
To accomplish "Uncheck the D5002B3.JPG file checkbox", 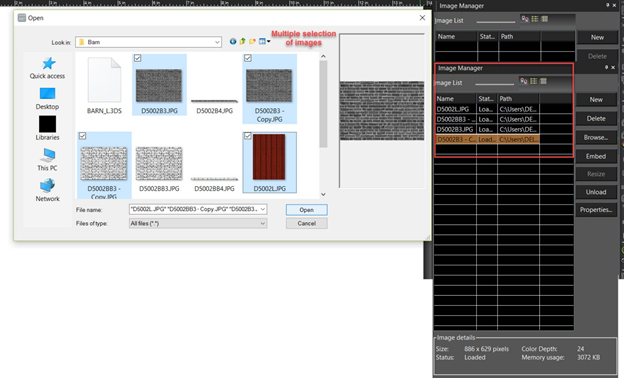I will [x=138, y=58].
